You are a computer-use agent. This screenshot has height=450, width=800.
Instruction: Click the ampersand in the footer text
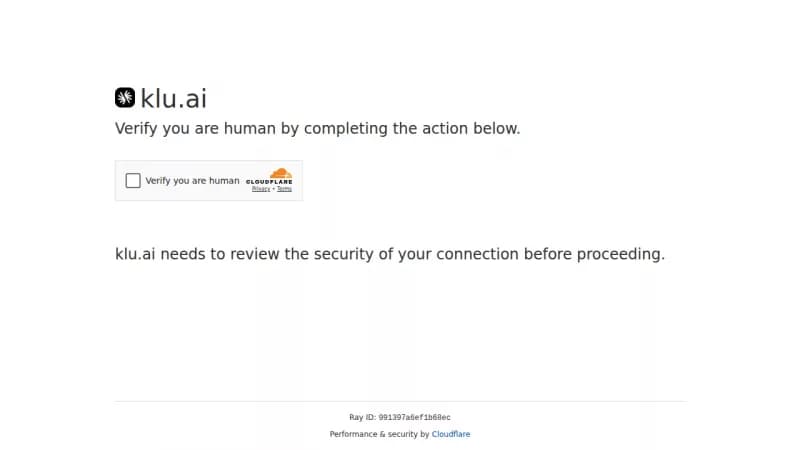coord(382,434)
